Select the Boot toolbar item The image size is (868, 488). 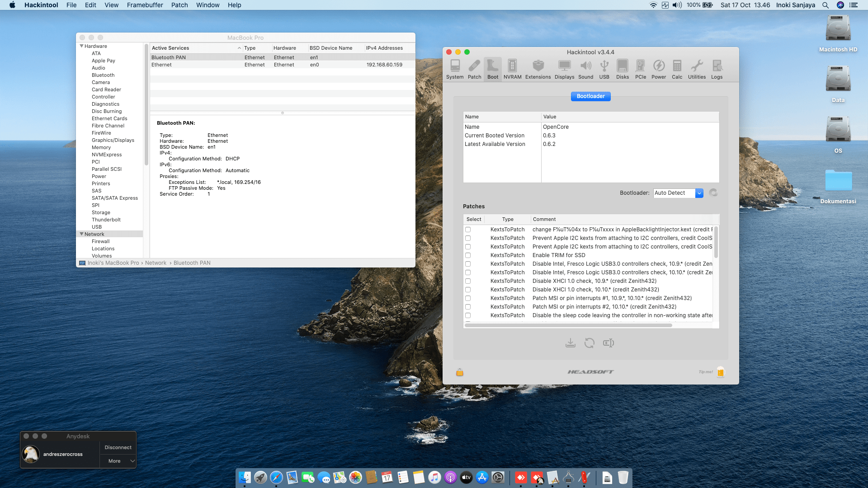[x=493, y=70]
